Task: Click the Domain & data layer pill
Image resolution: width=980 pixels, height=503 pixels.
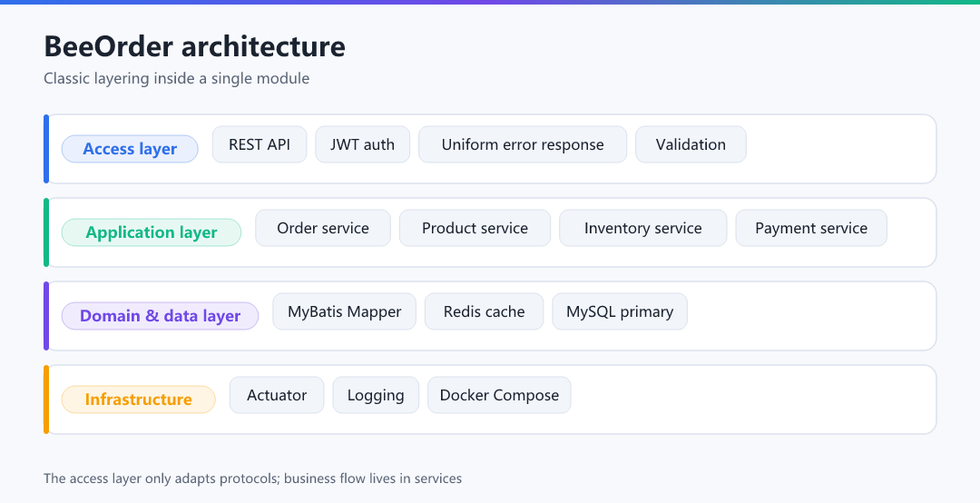Action: (x=160, y=316)
